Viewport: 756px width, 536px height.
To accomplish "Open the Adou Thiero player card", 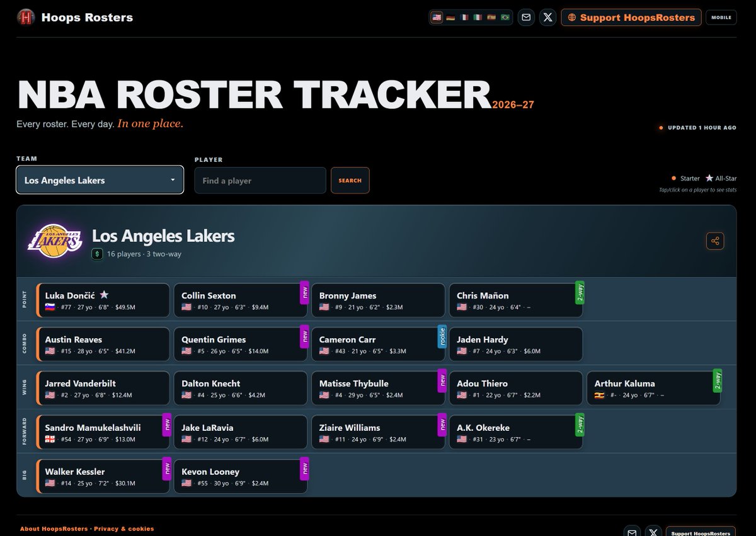I will (516, 389).
